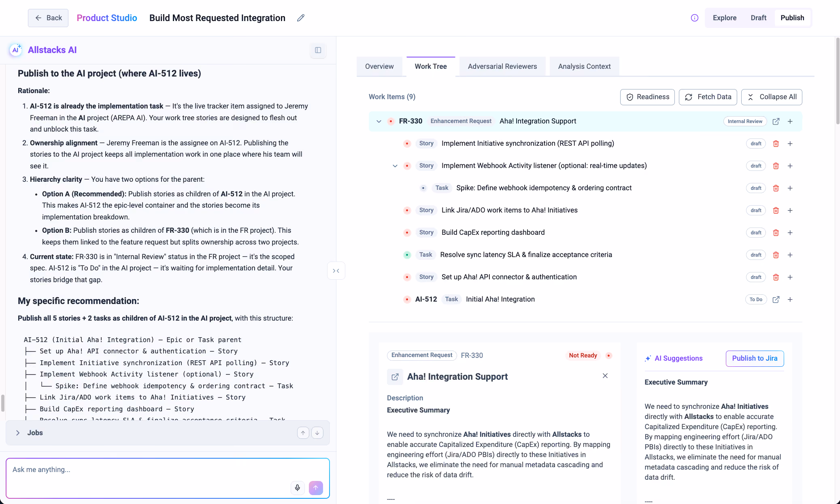Image resolution: width=840 pixels, height=504 pixels.
Task: Click the pencil icon to edit title
Action: pyautogui.click(x=300, y=18)
